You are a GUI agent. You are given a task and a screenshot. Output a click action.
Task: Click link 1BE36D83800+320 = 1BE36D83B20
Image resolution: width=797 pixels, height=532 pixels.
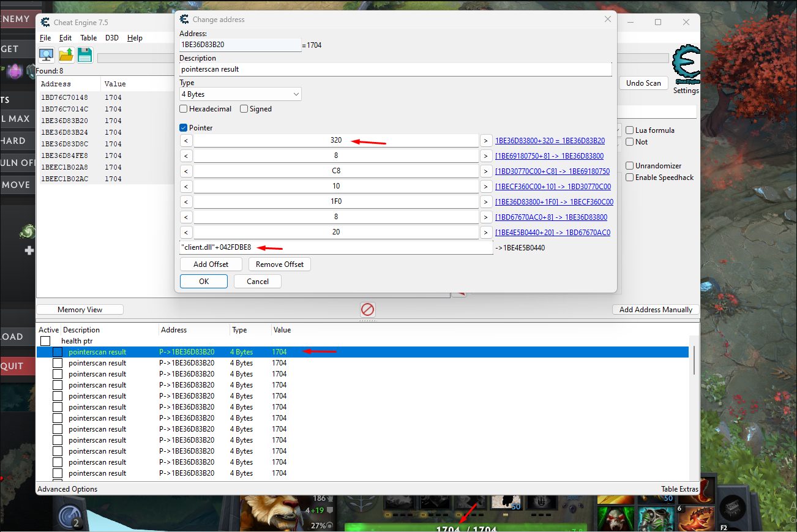coord(550,141)
